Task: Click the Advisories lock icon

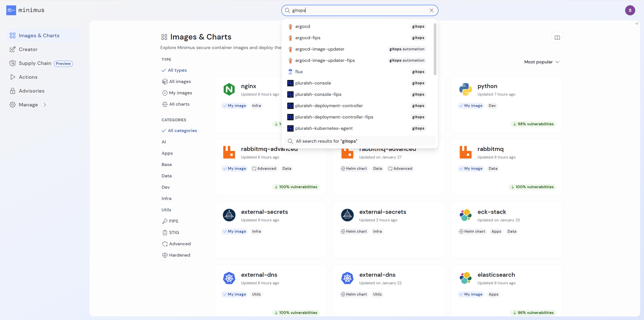Action: (13, 91)
